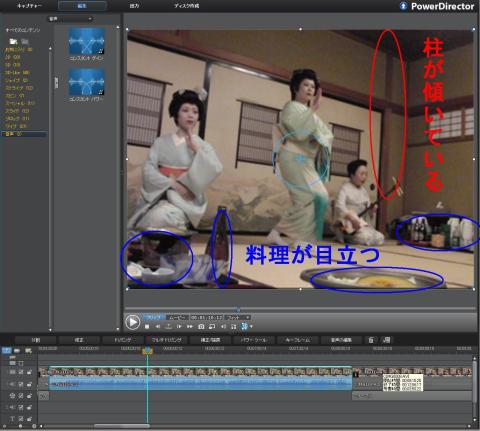Viewport: 480px width, 431px height.
Task: Click the title track T icon
Action: tap(12, 419)
